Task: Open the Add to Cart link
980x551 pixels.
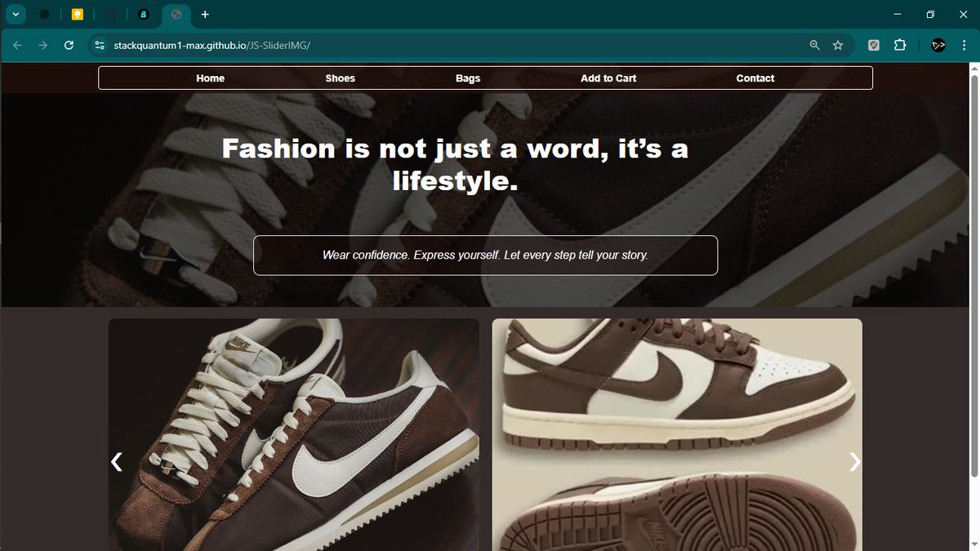Action: pos(608,78)
